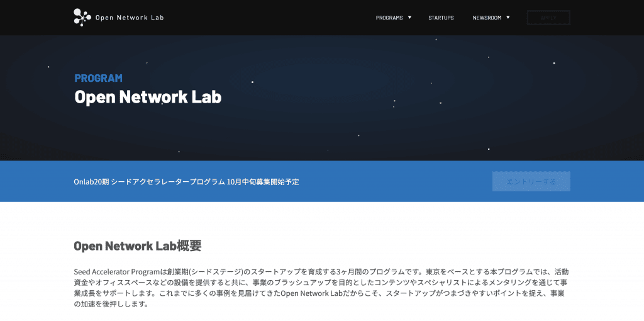Click the エントリーする button
The image size is (644, 321).
531,181
